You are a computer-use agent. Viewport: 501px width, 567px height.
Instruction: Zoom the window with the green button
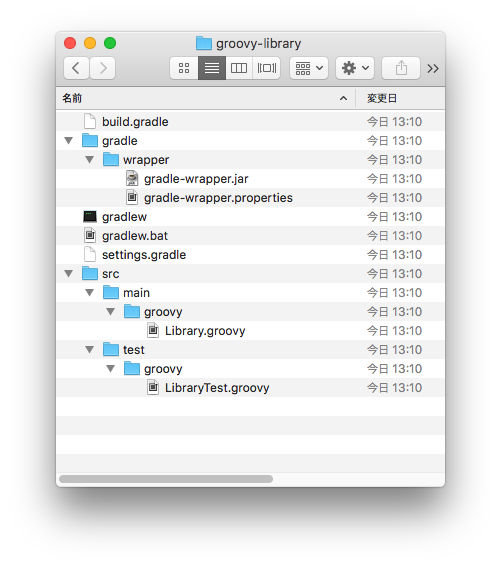(x=110, y=43)
